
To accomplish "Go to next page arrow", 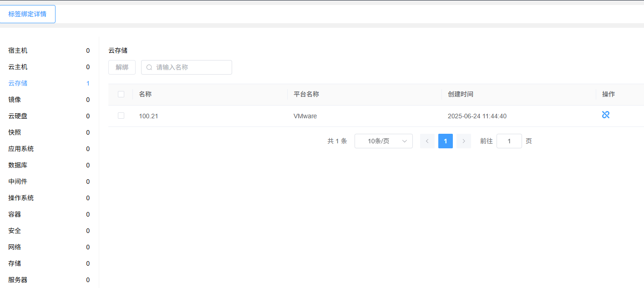I will click(464, 141).
